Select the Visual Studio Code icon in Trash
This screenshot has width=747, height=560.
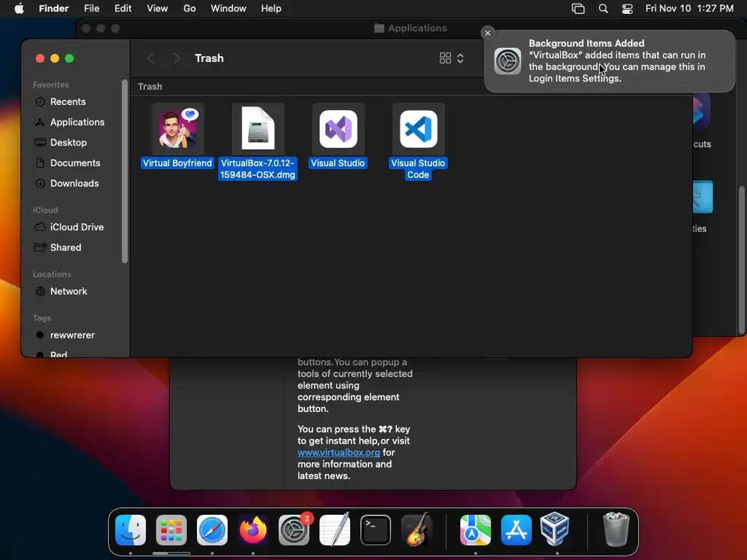point(418,128)
